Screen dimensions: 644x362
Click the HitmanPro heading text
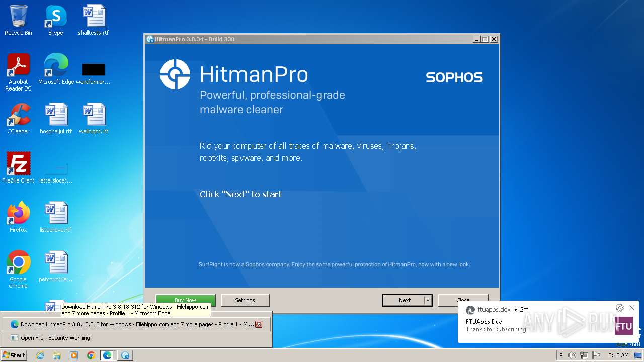coord(254,74)
